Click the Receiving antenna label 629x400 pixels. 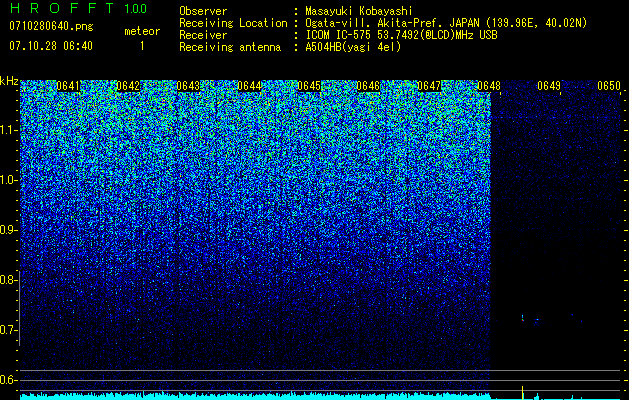[230, 47]
